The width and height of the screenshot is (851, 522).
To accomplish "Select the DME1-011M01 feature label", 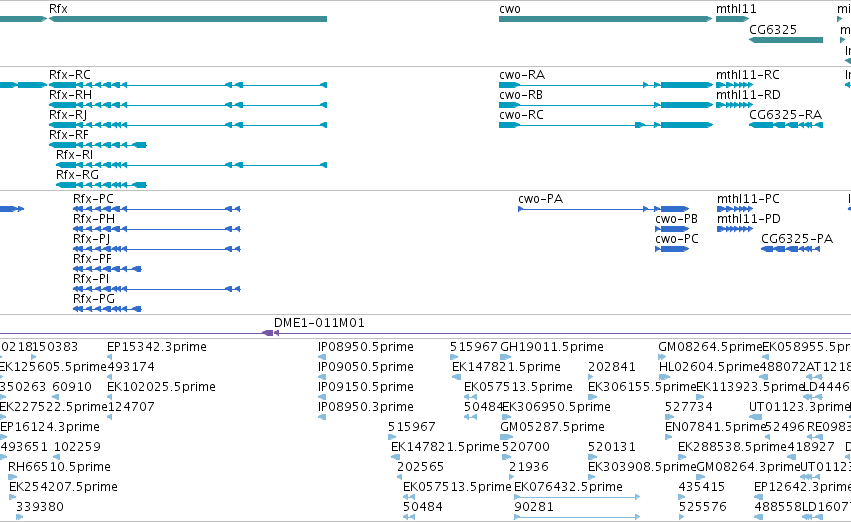I will [x=319, y=323].
